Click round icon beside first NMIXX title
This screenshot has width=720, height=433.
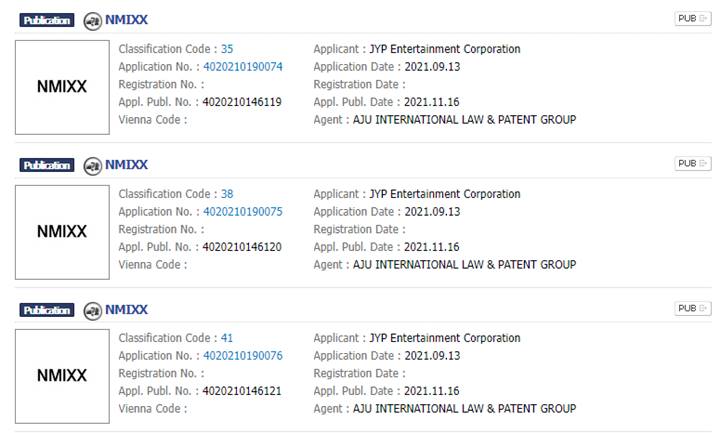click(x=93, y=21)
